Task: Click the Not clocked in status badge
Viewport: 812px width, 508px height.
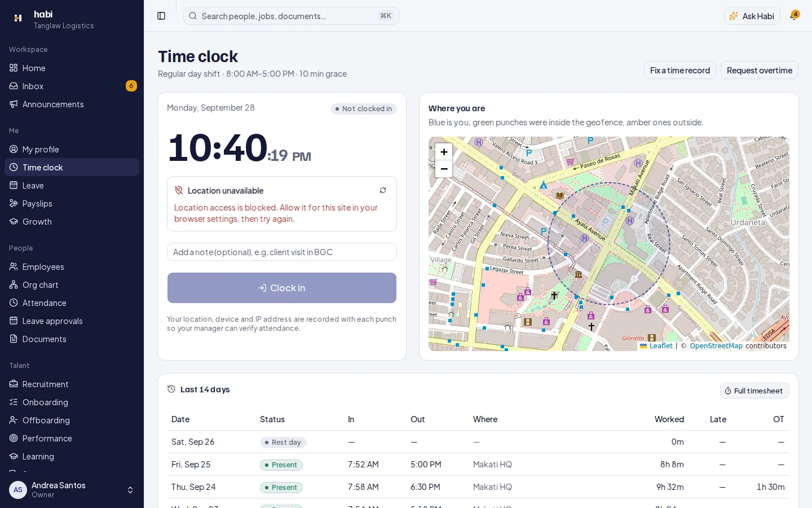Action: point(364,108)
